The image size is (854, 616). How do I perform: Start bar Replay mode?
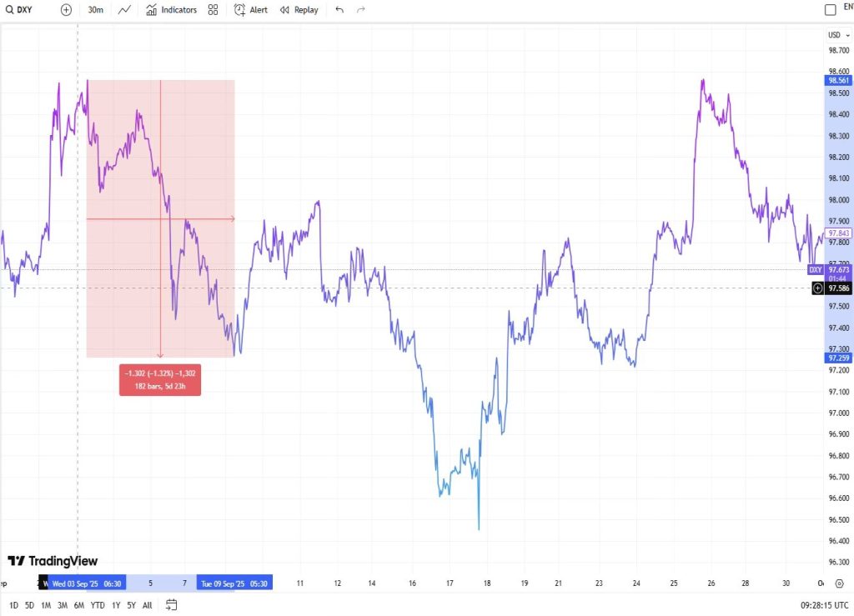coord(299,10)
